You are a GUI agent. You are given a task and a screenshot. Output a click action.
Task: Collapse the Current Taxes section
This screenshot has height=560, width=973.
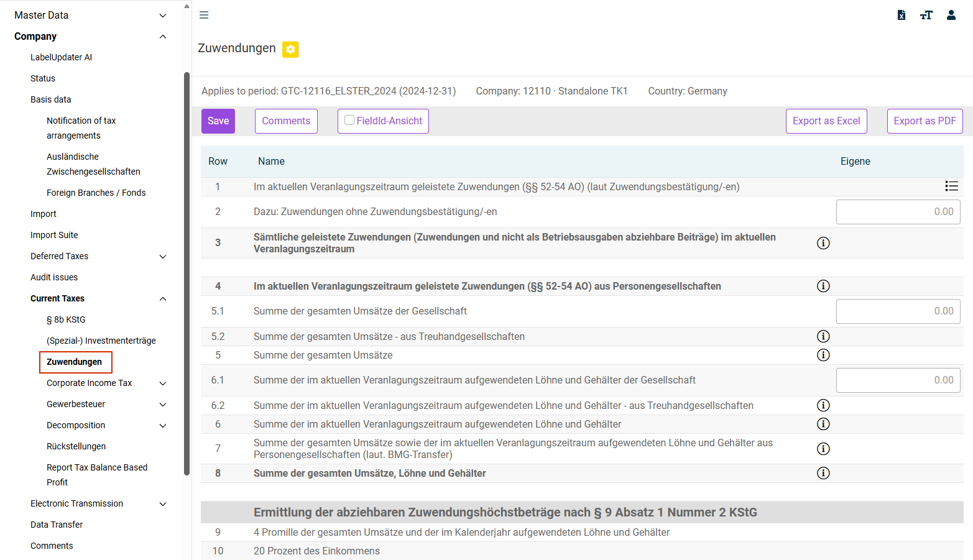click(x=163, y=298)
